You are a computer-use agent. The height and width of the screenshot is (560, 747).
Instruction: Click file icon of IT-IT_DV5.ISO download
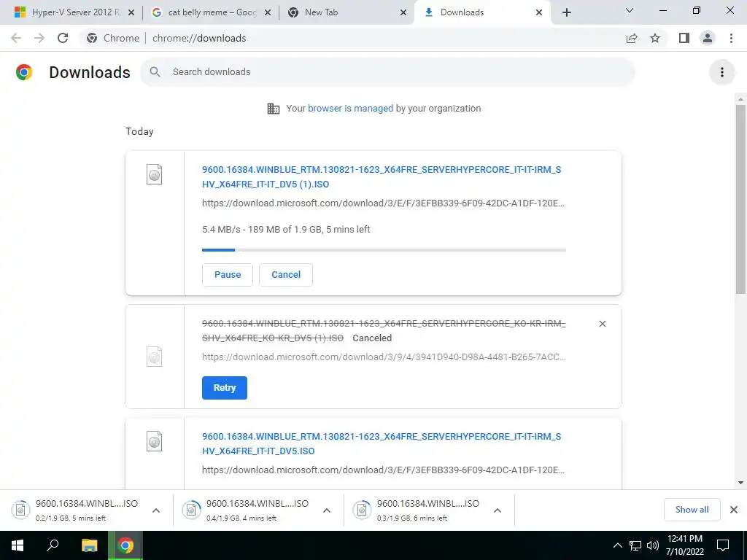click(x=155, y=441)
